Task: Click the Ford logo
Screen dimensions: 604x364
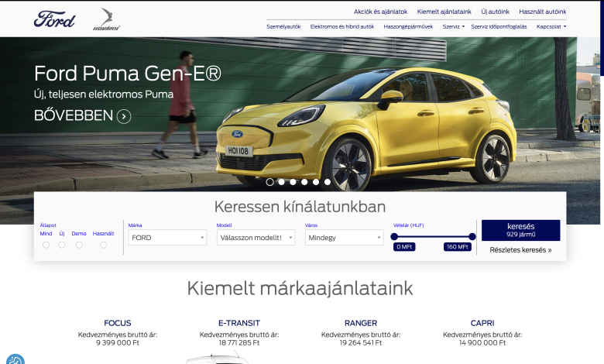Action: (x=54, y=19)
